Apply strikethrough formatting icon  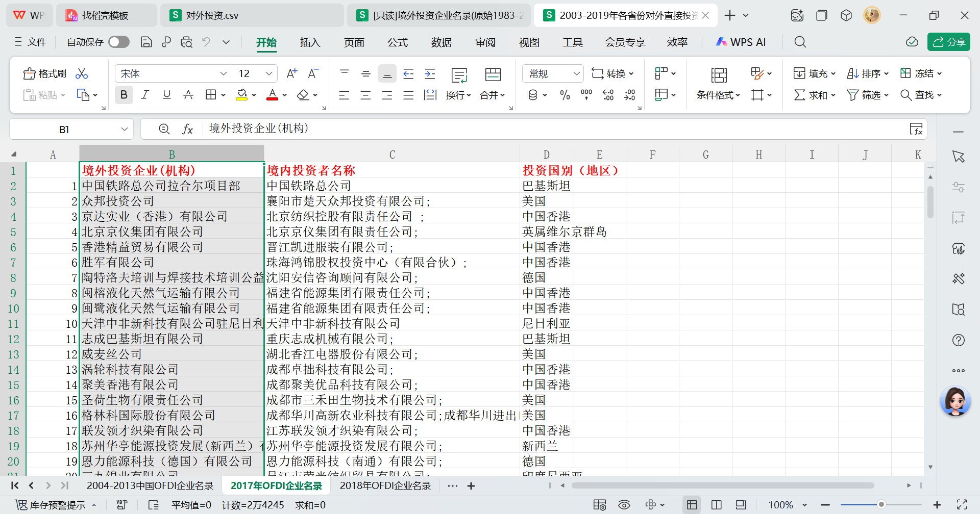pyautogui.click(x=188, y=95)
